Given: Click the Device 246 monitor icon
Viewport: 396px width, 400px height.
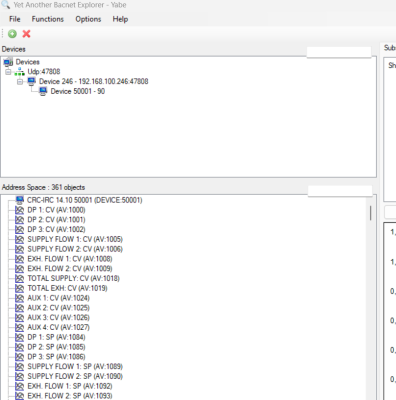Looking at the screenshot, I should click(x=32, y=81).
